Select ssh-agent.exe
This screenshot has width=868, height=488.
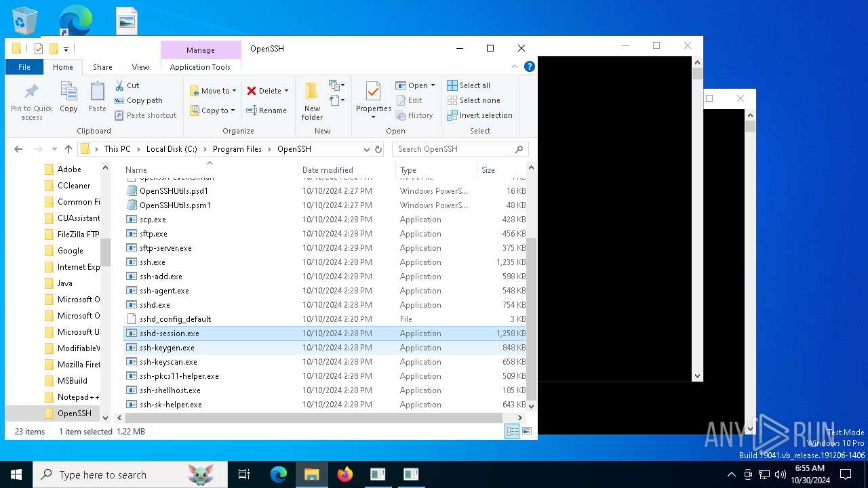pyautogui.click(x=325, y=291)
